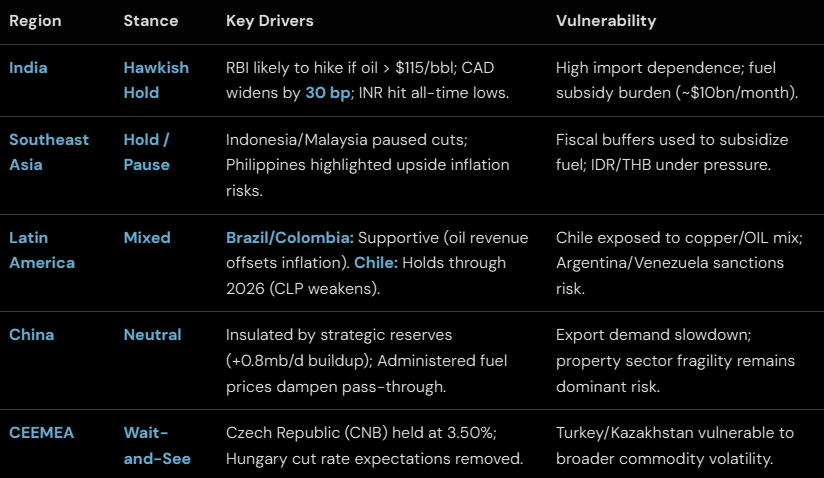Click the Region column header

[33, 20]
